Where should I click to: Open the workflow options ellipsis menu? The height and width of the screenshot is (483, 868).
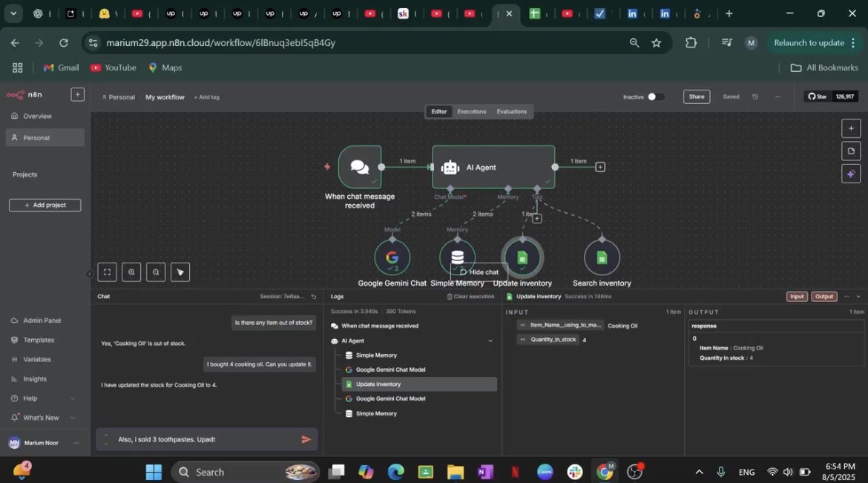tap(777, 96)
